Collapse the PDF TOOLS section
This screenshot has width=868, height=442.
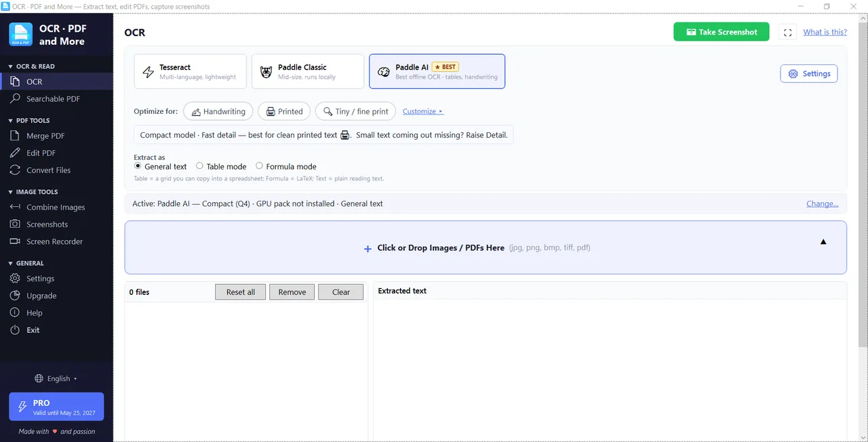[x=28, y=121]
